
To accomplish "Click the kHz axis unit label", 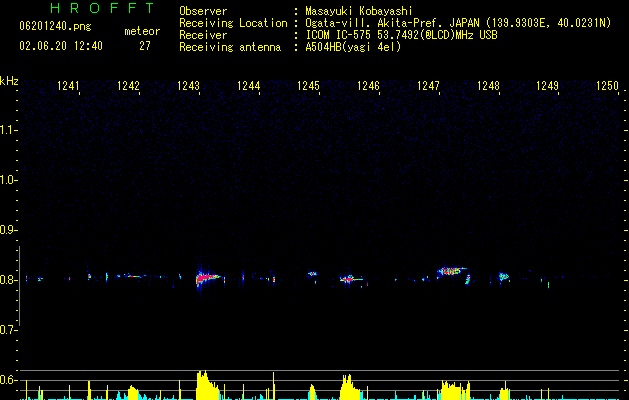I will (x=9, y=81).
